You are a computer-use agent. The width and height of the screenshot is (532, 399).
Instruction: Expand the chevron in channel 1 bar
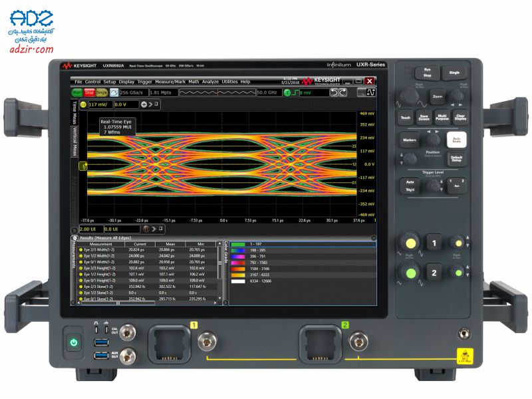tap(151, 104)
